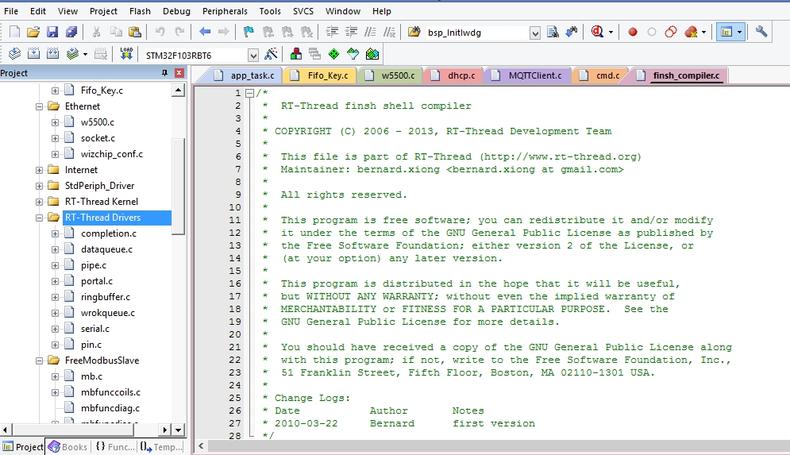Download code to flash (LOAD icon)
Image resolution: width=790 pixels, height=455 pixels.
pyautogui.click(x=126, y=54)
